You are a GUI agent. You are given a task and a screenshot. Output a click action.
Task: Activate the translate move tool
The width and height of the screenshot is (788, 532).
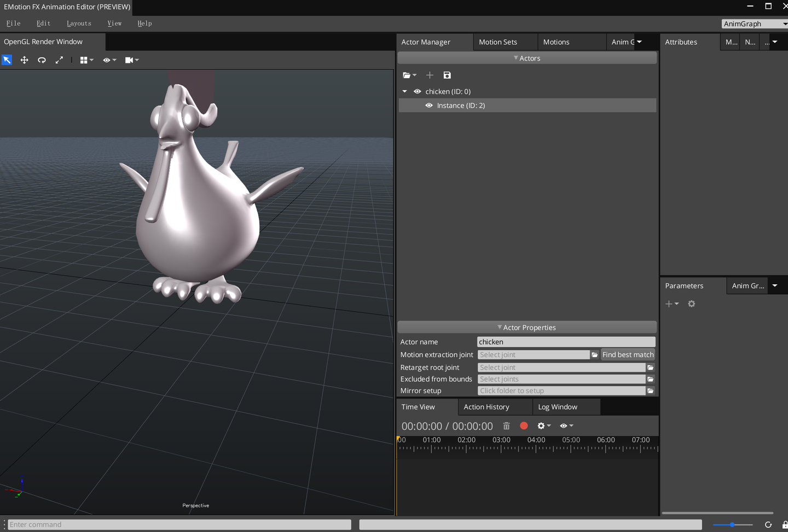point(24,60)
